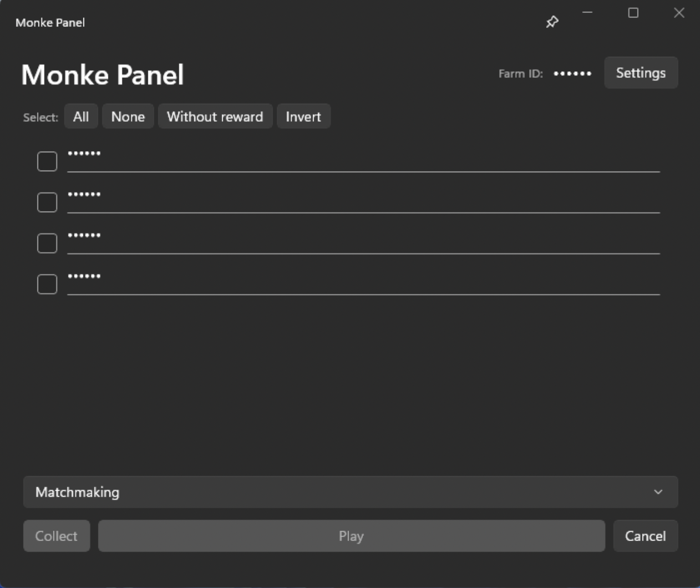
Task: Expand the Matchmaking dropdown arrow
Action: [x=658, y=492]
